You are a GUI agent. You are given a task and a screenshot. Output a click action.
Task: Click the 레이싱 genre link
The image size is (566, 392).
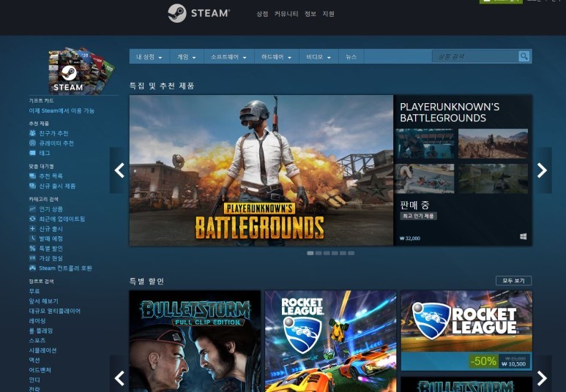click(x=37, y=320)
